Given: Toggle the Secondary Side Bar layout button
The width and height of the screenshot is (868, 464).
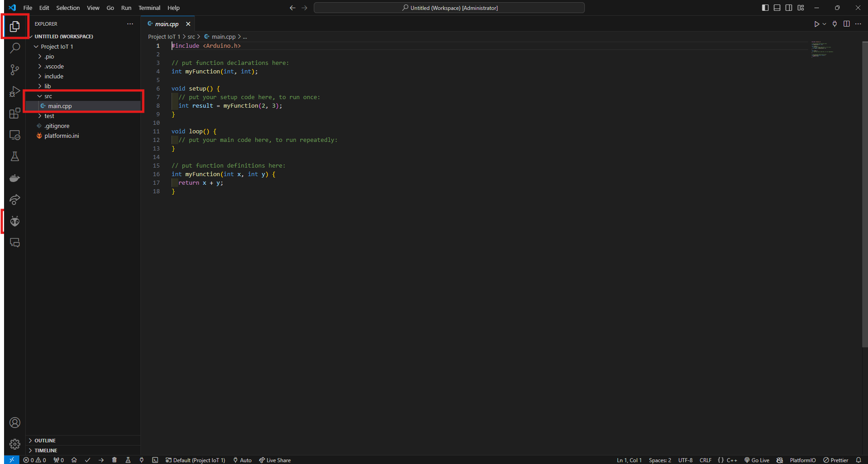Looking at the screenshot, I should tap(789, 8).
